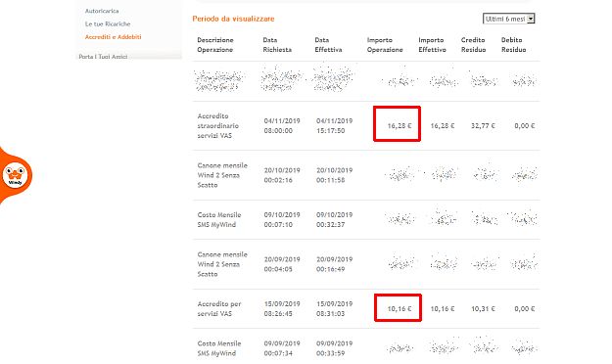
Task: Select the highlighted 10,16 € operation amount
Action: 400,308
